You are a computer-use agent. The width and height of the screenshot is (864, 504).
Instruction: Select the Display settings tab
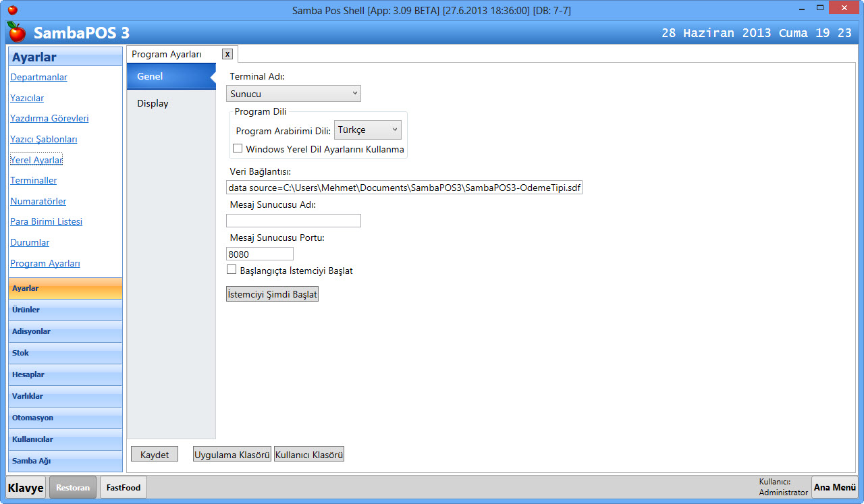[x=153, y=103]
